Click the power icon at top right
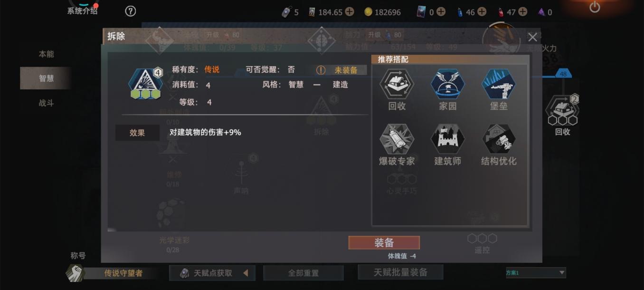Screen dimensions: 644x290 [x=595, y=7]
